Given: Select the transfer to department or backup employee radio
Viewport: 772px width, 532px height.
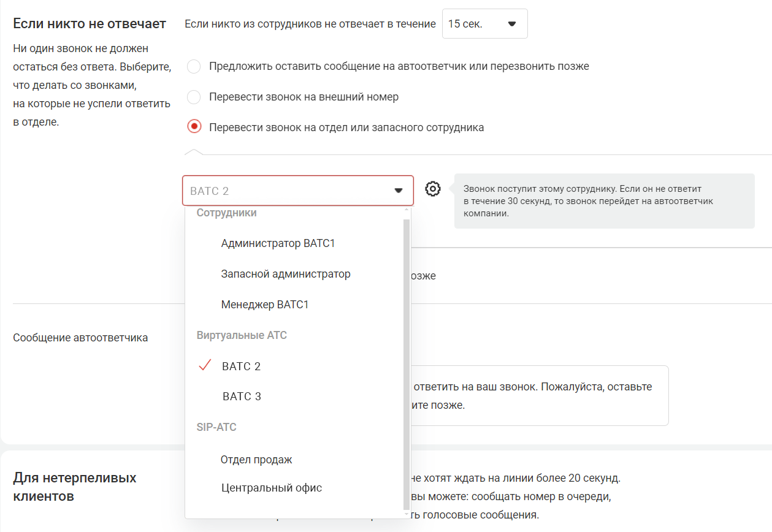Looking at the screenshot, I should click(194, 127).
